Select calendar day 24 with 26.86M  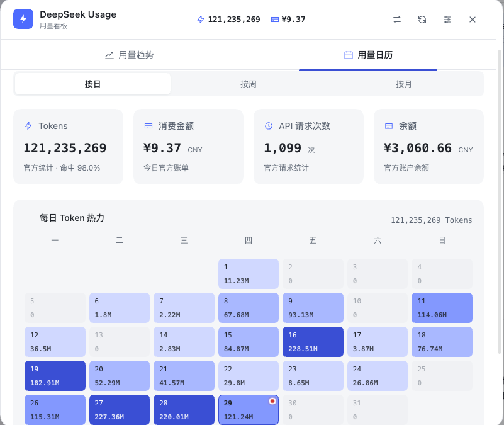(378, 376)
